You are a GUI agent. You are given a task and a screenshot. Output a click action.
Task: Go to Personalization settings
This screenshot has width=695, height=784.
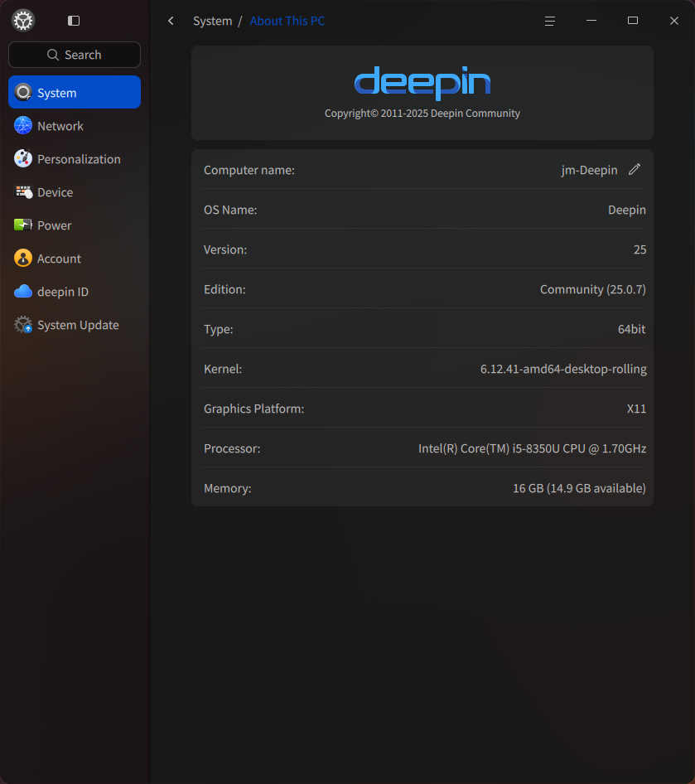[78, 159]
